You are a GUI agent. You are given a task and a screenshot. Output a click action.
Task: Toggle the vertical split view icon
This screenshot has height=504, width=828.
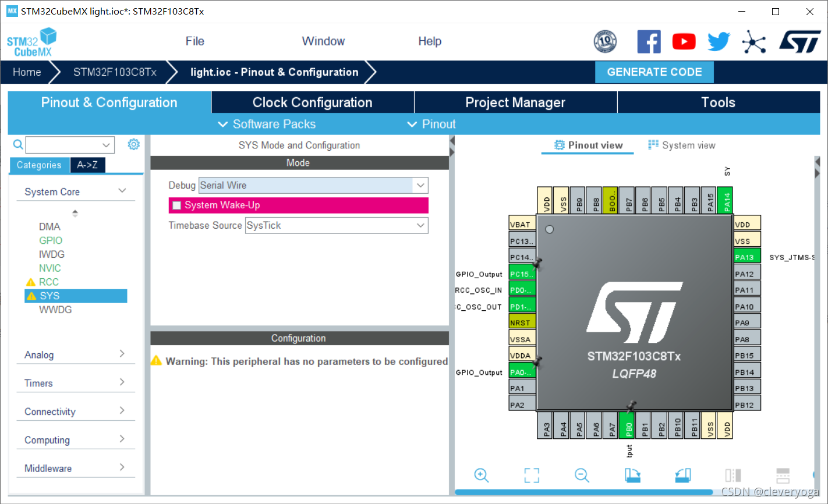pos(733,475)
